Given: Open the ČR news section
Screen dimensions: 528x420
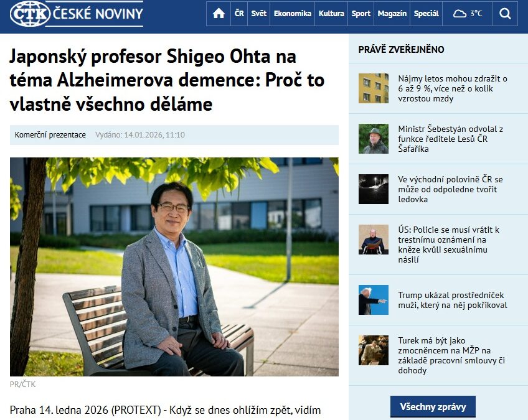Looking at the screenshot, I should click(239, 14).
